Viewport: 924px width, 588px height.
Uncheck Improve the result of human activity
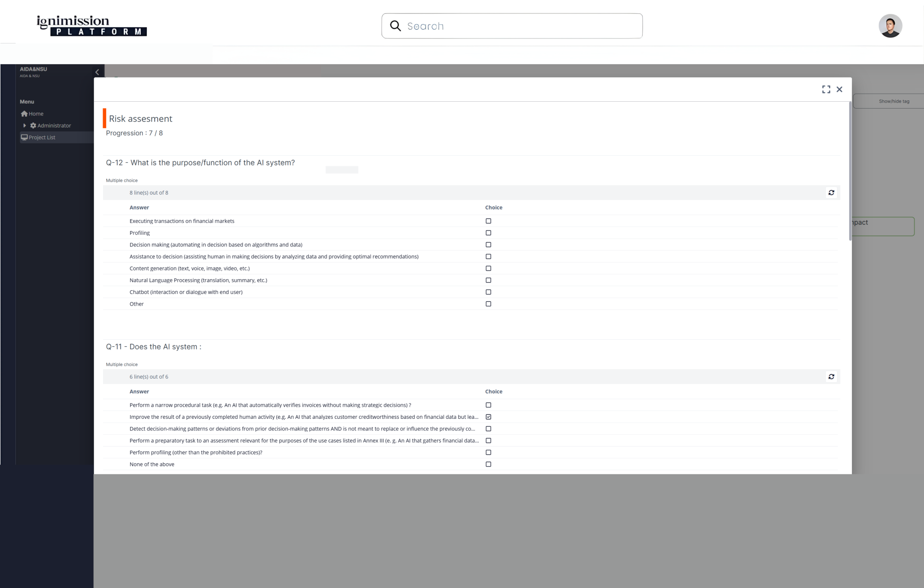488,417
